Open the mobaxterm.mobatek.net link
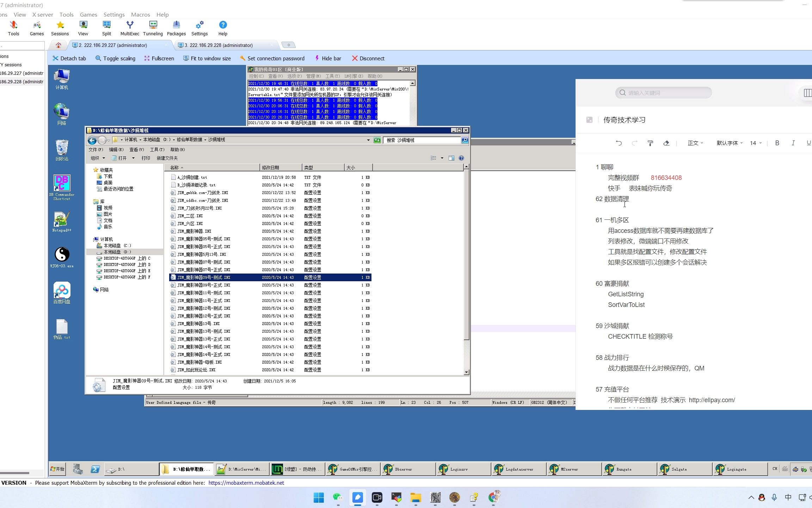Screen dimensions: 812x508 (x=246, y=483)
